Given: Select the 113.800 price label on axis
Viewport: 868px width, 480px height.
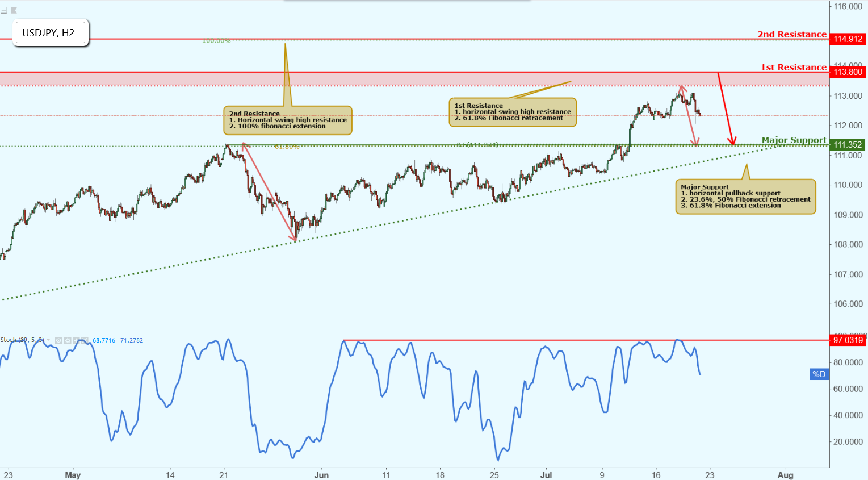Looking at the screenshot, I should tap(848, 72).
